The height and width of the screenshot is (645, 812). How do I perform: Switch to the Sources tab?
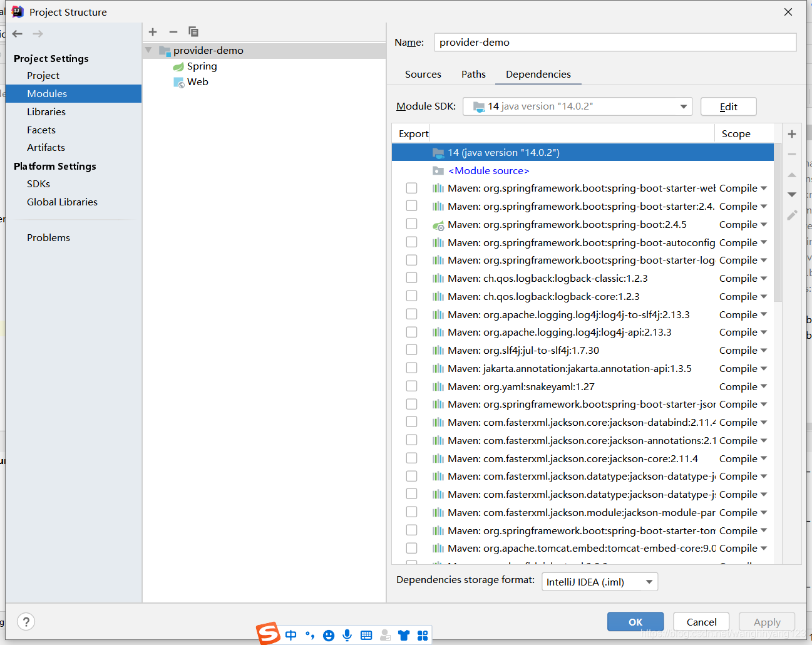pos(423,74)
